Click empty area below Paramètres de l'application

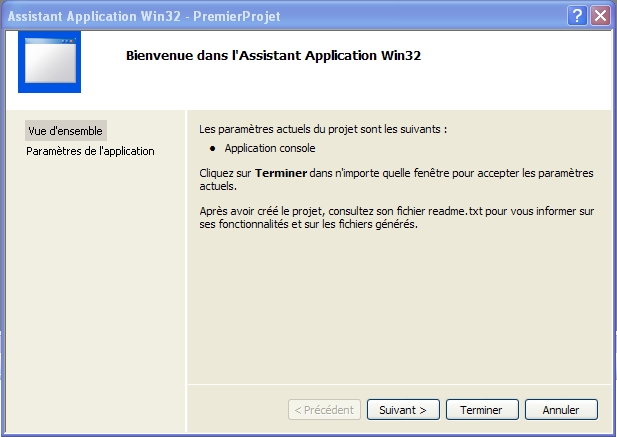pos(95,280)
